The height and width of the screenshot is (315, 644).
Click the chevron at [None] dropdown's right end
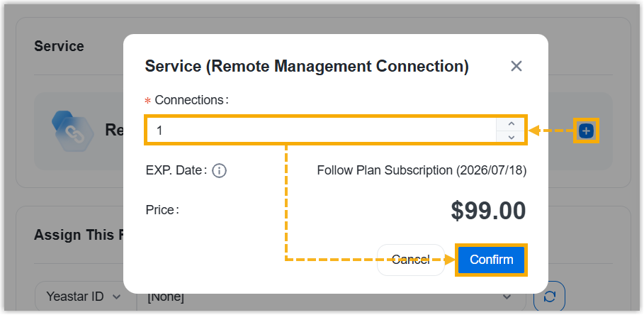[x=507, y=297]
